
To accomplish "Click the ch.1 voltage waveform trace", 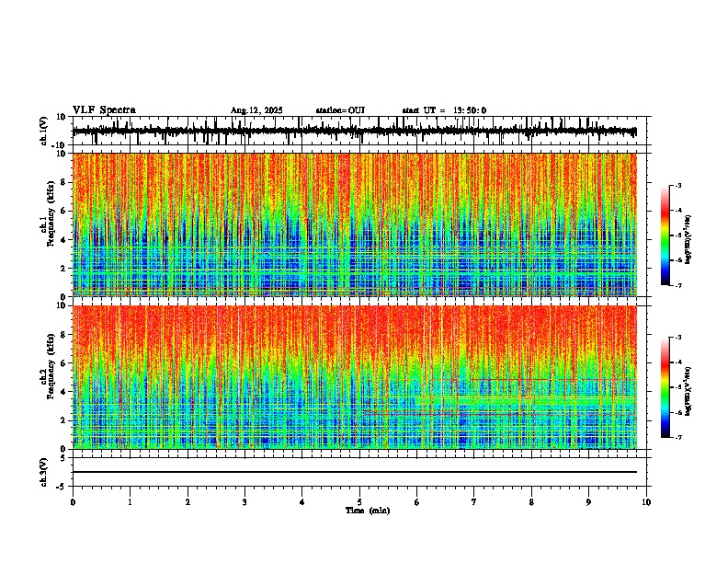I will [x=354, y=132].
